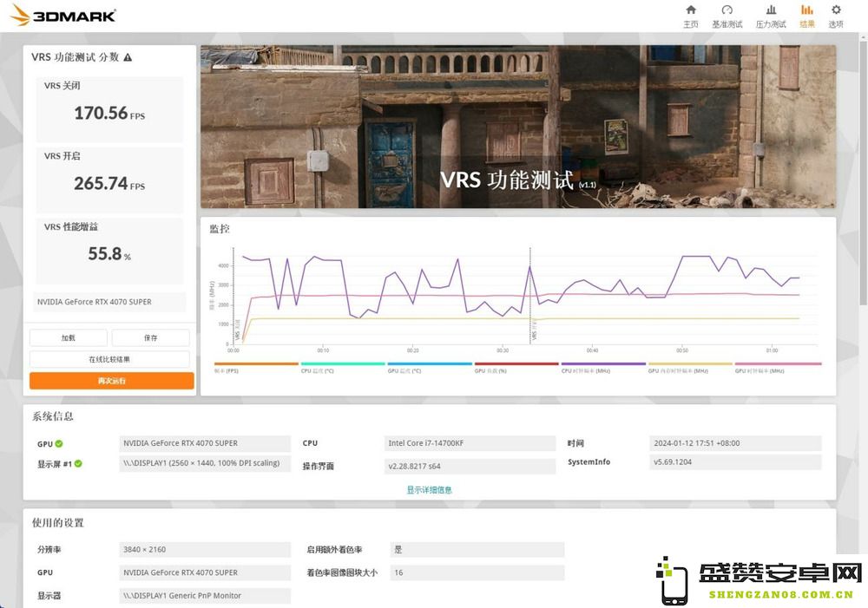Open the 选项 options gear icon
The width and height of the screenshot is (868, 608).
836,16
